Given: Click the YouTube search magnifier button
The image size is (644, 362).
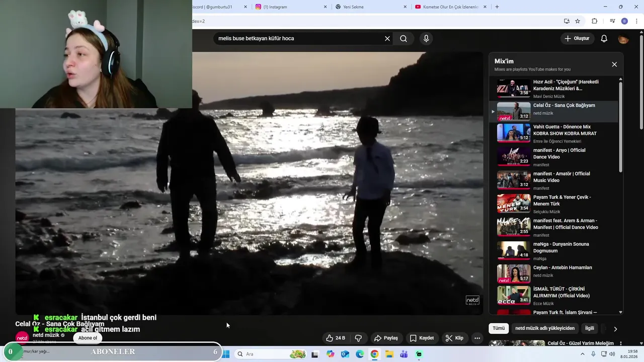Looking at the screenshot, I should click(404, 39).
